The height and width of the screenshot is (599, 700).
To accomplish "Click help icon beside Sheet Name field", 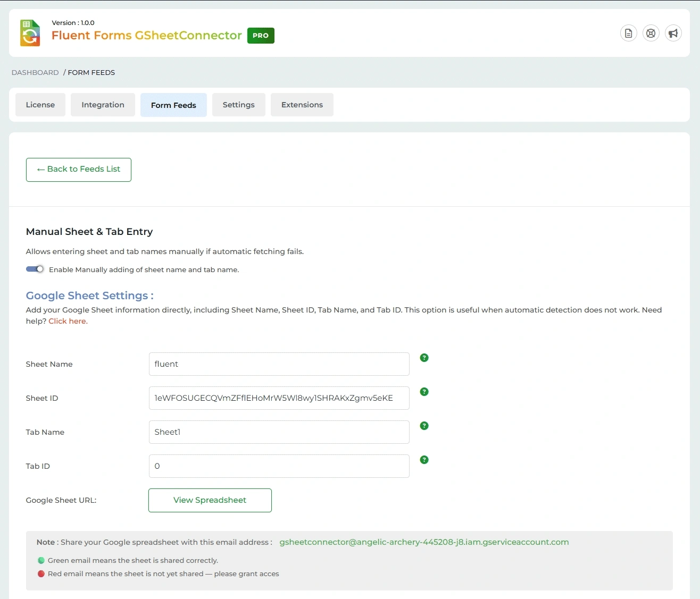I will (x=424, y=358).
